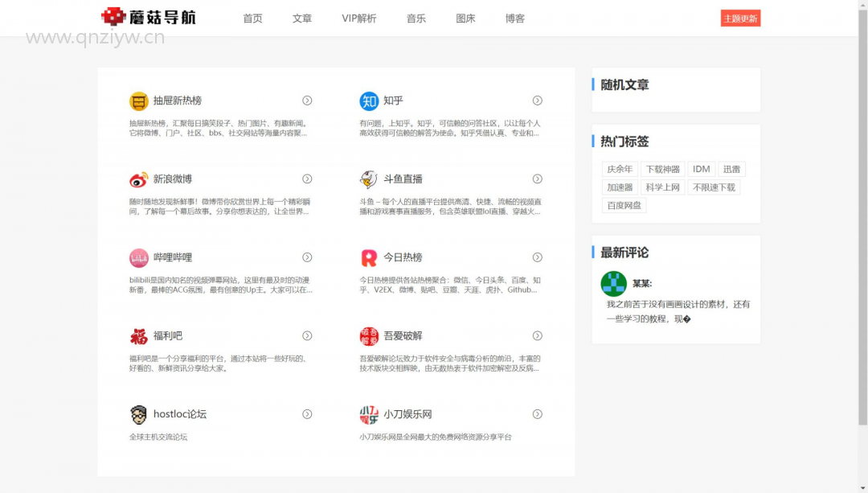Click the page vertical scrollbar thumb

[x=863, y=217]
